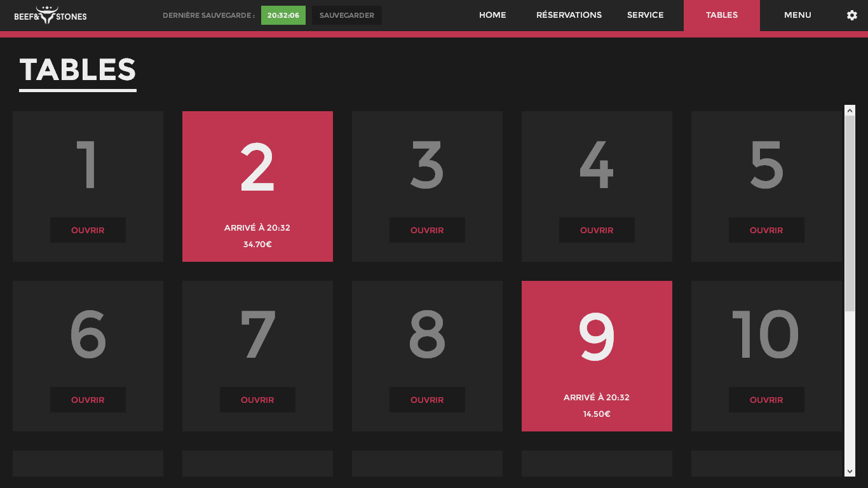
Task: Click the 14.50€ total on table 9
Action: 597,414
